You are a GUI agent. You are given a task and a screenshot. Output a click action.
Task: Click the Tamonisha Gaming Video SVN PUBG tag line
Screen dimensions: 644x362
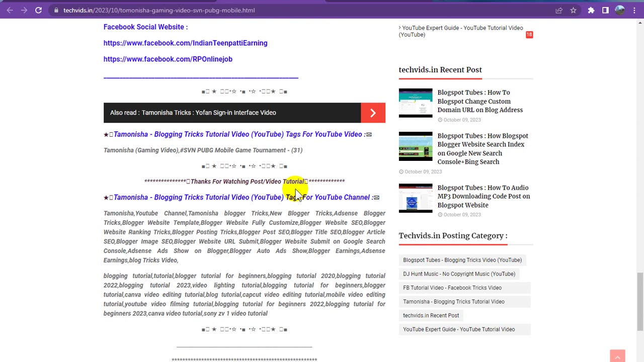click(x=203, y=150)
